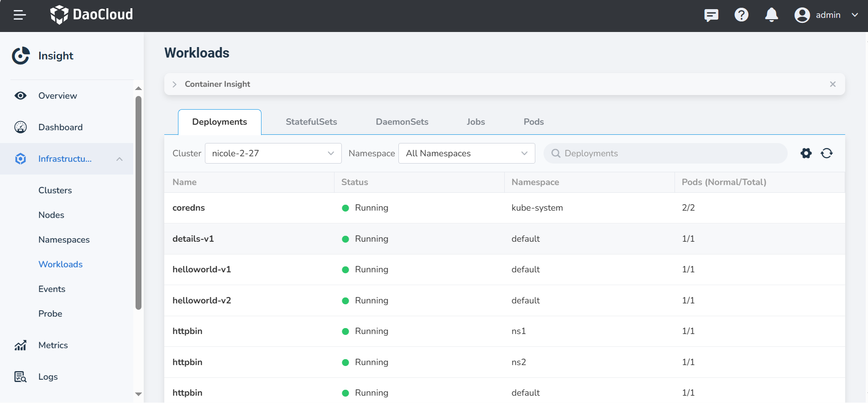The height and width of the screenshot is (403, 868).
Task: Open the help question mark icon
Action: 741,15
